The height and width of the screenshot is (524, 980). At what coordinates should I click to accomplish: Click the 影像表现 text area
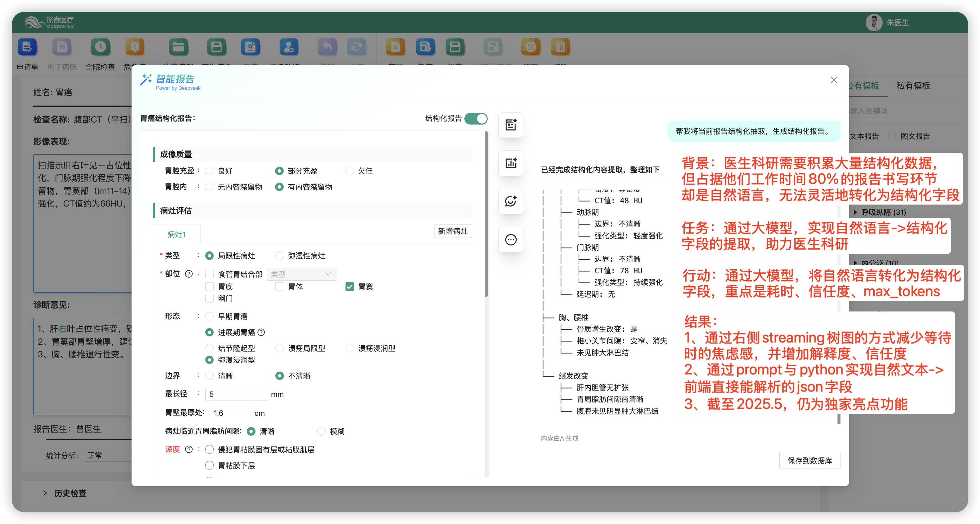pyautogui.click(x=83, y=223)
